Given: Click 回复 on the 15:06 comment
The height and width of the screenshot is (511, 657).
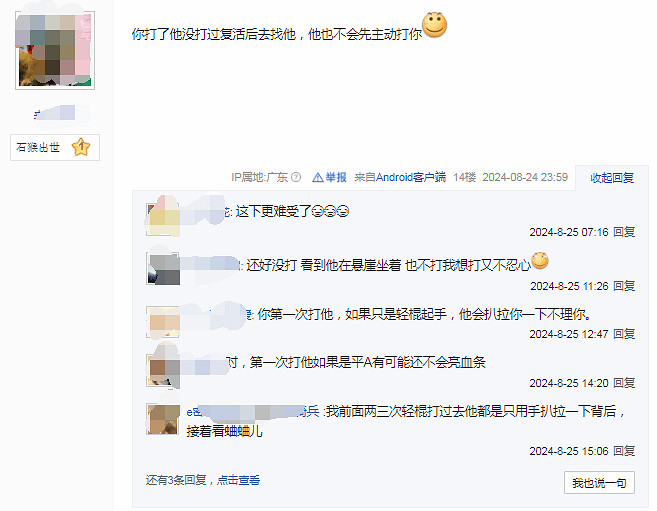Looking at the screenshot, I should [624, 451].
